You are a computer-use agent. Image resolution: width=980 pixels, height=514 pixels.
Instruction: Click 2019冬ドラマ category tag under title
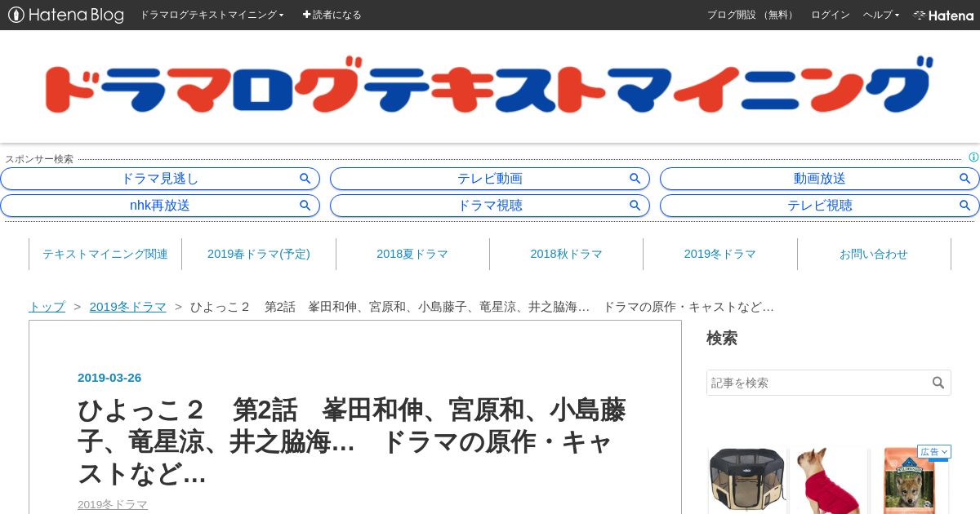click(x=113, y=505)
